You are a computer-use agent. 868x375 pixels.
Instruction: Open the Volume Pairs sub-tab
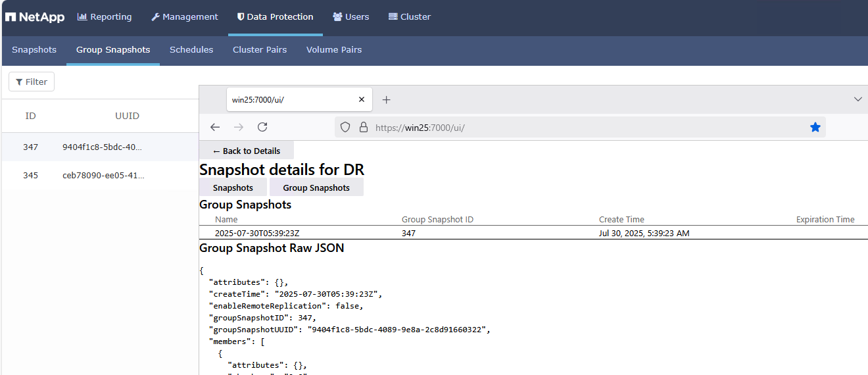(x=334, y=50)
